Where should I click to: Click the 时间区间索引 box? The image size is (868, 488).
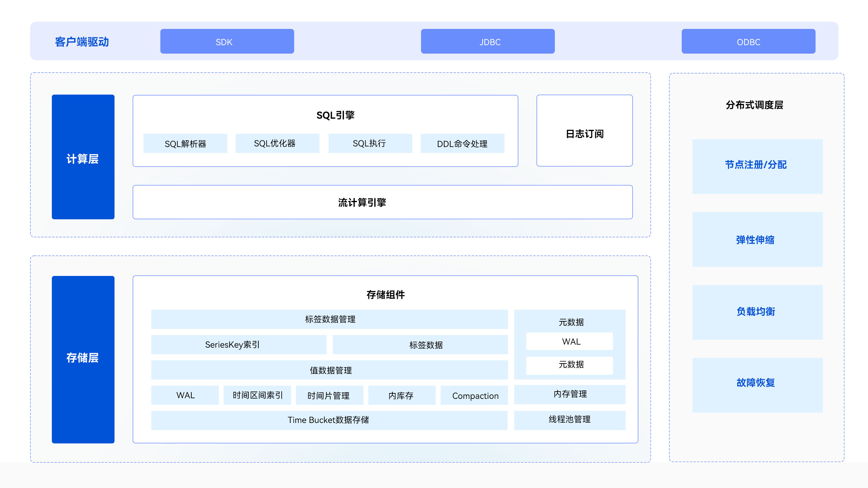(x=257, y=395)
